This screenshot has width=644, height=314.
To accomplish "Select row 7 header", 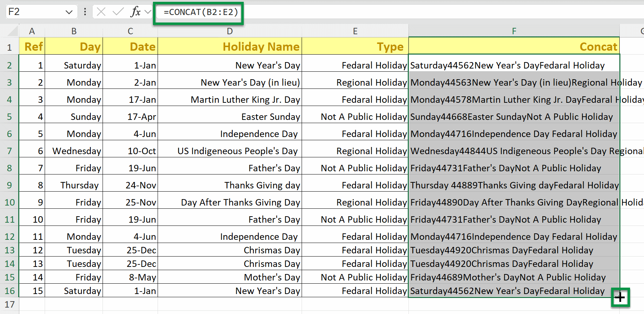I will (10, 151).
